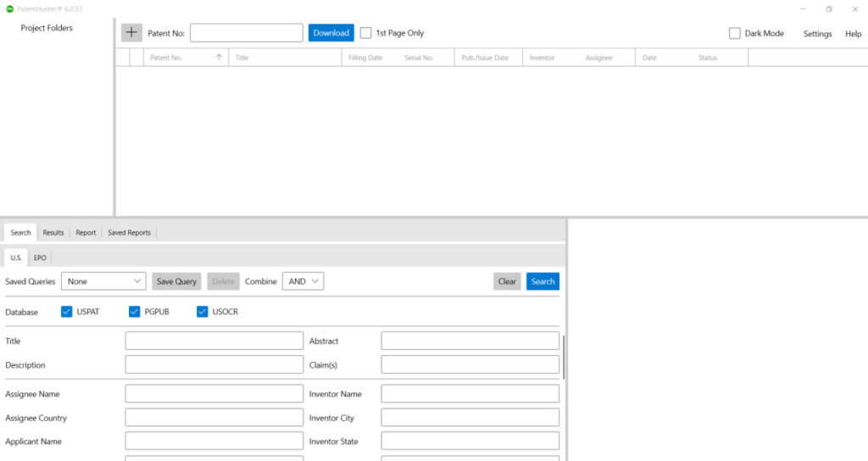
Task: Open the Settings menu
Action: pos(817,34)
